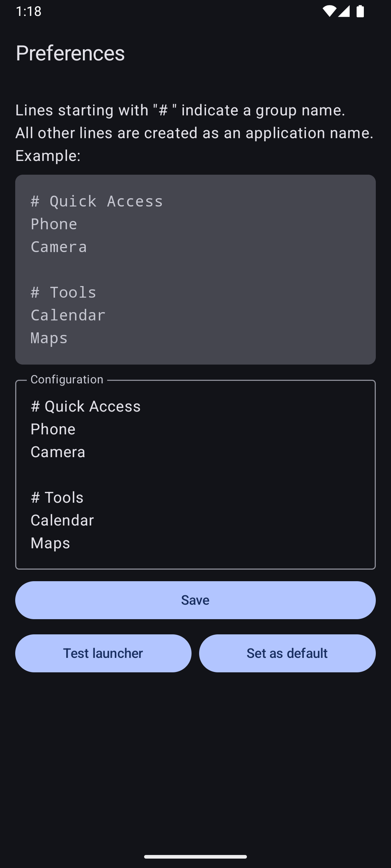Tap Set as default button

coord(287,653)
